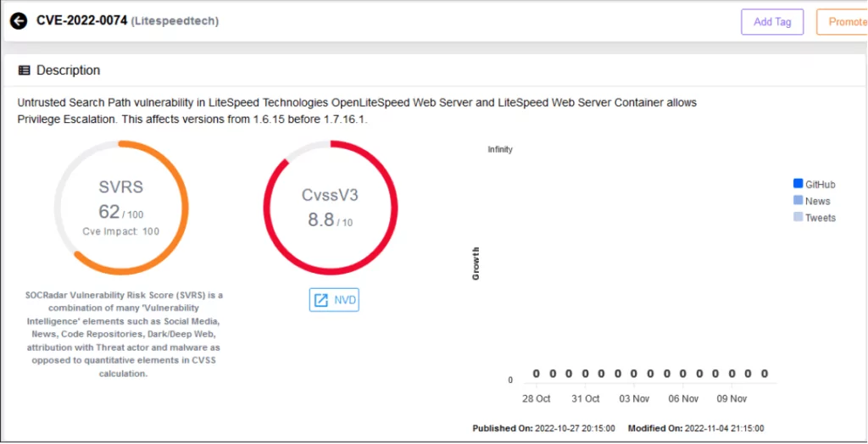Toggle the GitHub legend swatch
The image size is (868, 444).
tap(798, 184)
